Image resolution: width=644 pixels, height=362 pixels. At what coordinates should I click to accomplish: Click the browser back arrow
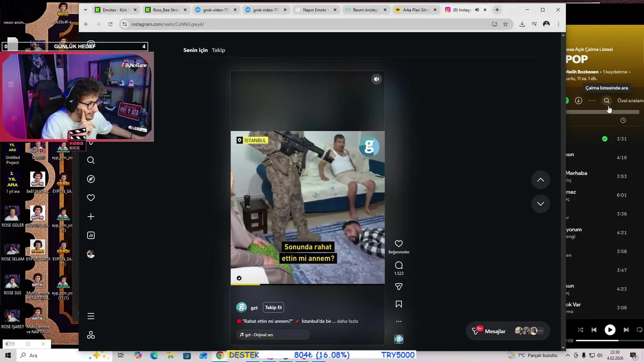tap(86, 24)
